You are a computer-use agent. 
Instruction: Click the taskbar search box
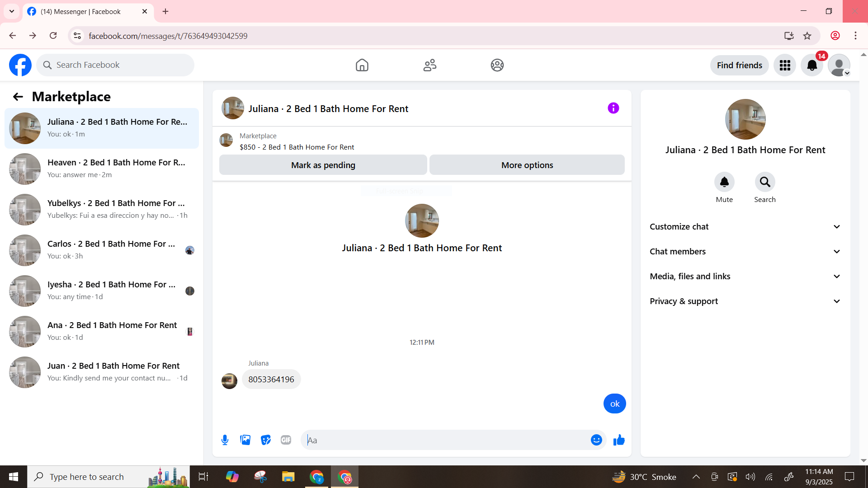point(108,477)
